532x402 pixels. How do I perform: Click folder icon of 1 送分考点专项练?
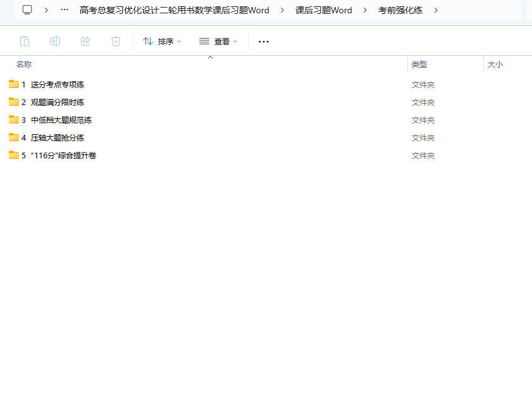(x=14, y=84)
